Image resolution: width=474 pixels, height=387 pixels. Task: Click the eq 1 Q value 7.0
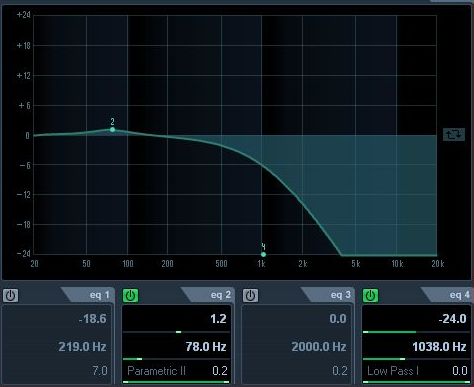point(100,371)
